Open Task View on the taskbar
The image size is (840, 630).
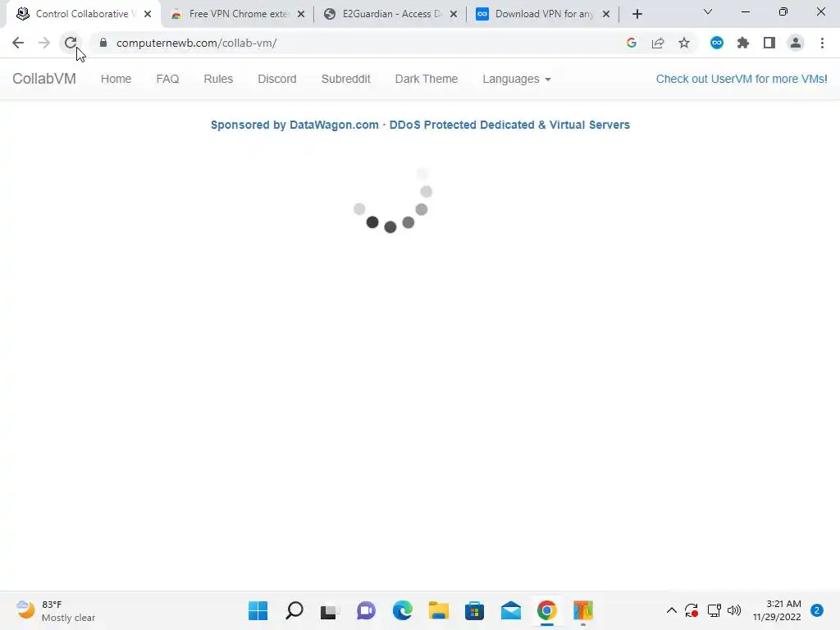tap(330, 610)
